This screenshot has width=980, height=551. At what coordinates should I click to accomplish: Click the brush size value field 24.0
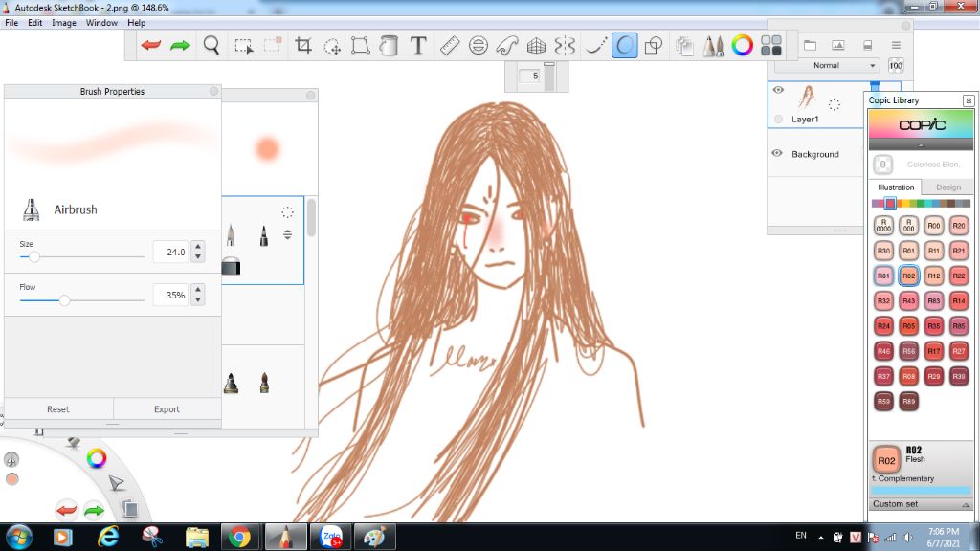[170, 252]
